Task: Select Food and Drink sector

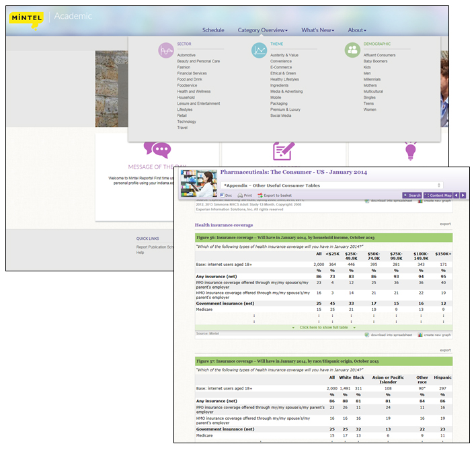Action: 190,79
